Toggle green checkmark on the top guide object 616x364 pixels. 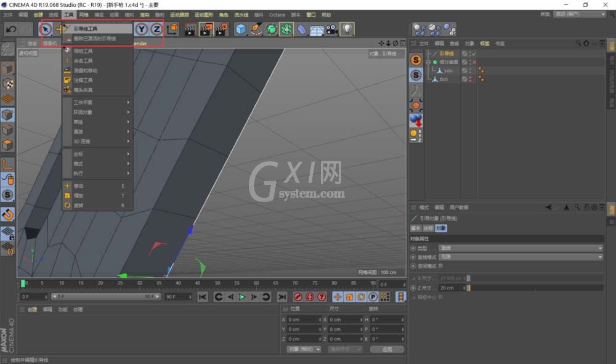coord(474,54)
